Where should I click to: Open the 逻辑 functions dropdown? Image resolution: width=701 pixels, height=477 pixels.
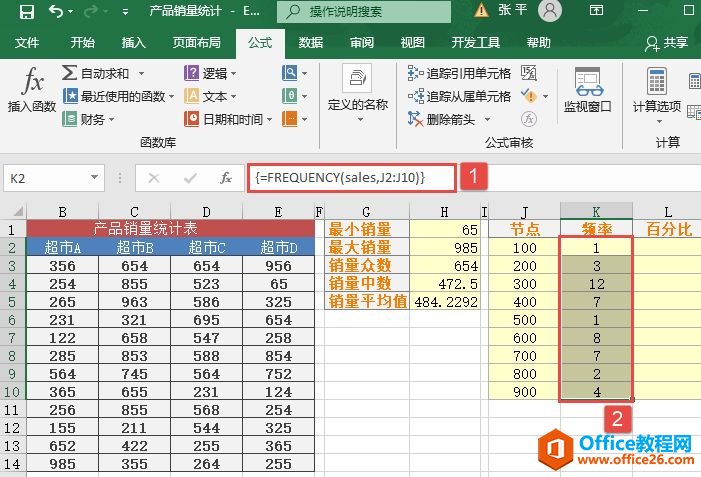point(210,73)
